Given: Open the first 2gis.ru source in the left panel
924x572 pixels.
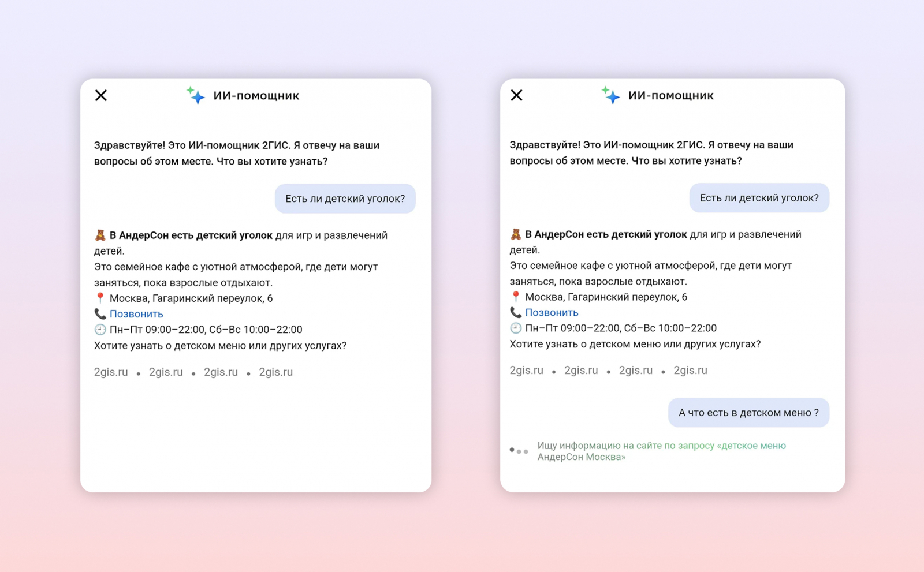Looking at the screenshot, I should pos(111,372).
